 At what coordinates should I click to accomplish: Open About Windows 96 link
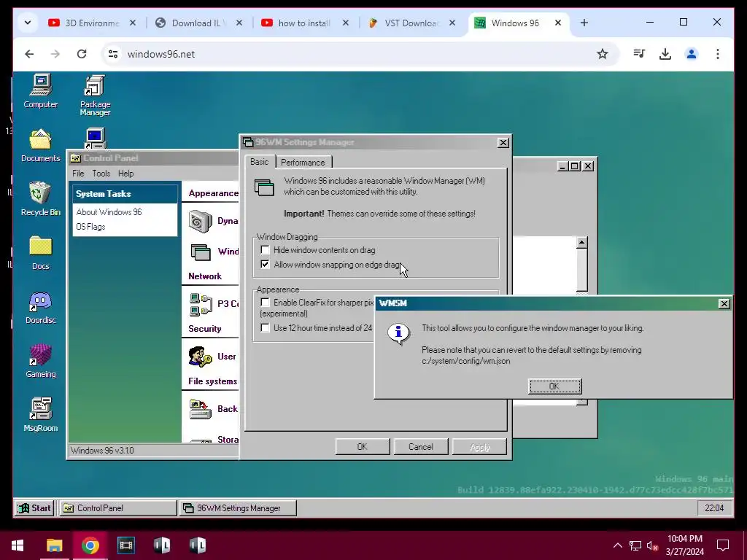109,212
